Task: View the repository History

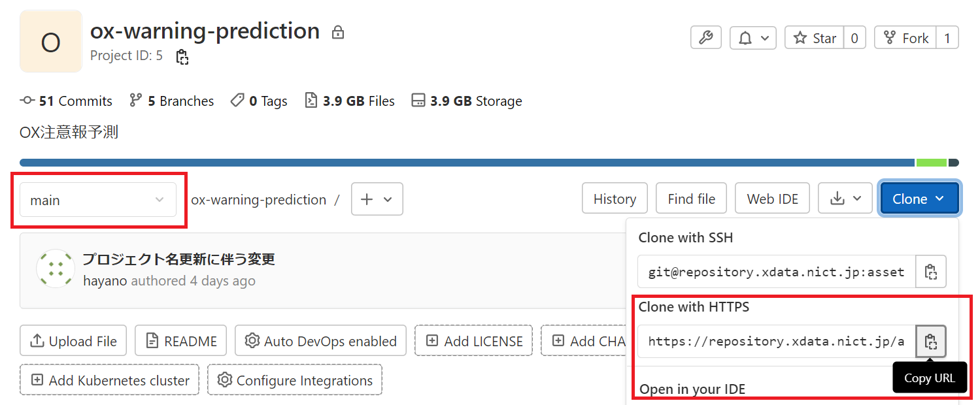Action: pos(614,198)
